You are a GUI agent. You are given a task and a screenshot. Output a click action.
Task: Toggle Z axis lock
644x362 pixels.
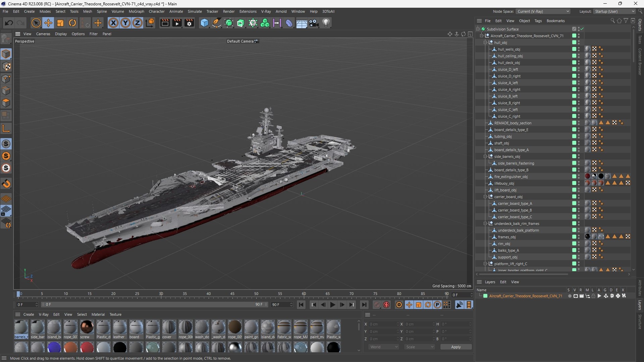[138, 23]
